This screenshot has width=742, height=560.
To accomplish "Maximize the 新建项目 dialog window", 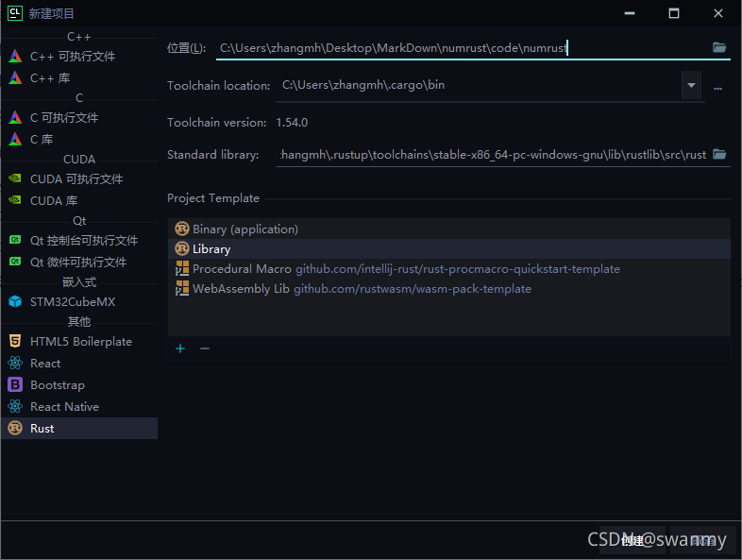I will [x=674, y=13].
